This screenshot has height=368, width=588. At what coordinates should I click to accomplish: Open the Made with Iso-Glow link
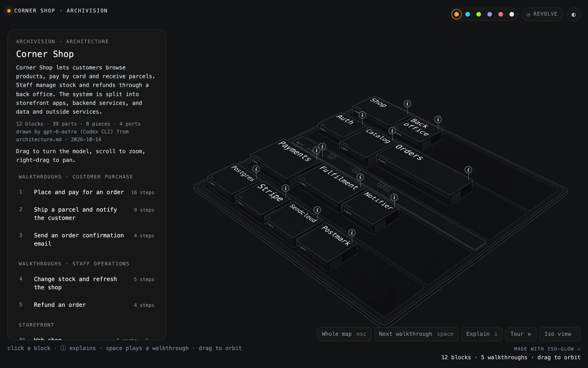pyautogui.click(x=547, y=349)
